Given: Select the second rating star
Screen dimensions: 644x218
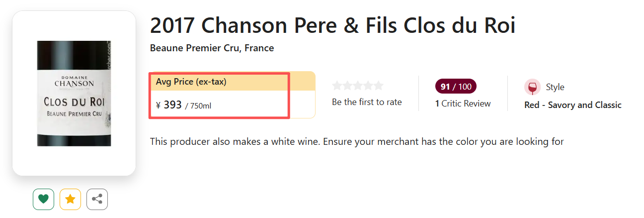Looking at the screenshot, I should click(348, 86).
